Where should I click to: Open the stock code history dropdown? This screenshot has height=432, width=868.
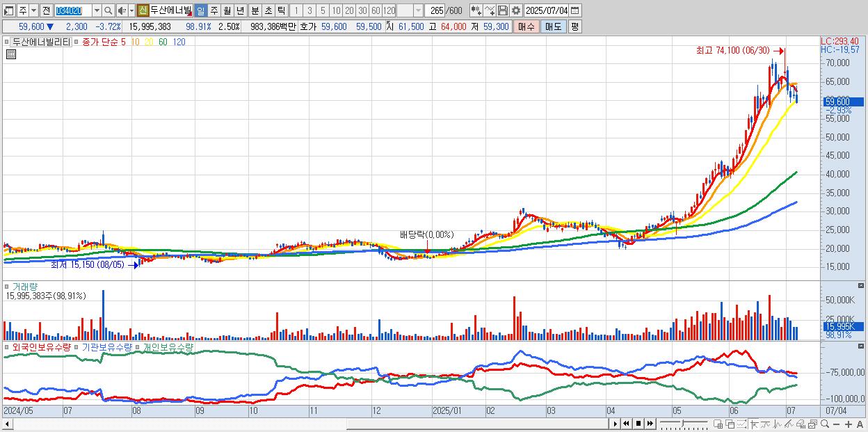pos(97,10)
